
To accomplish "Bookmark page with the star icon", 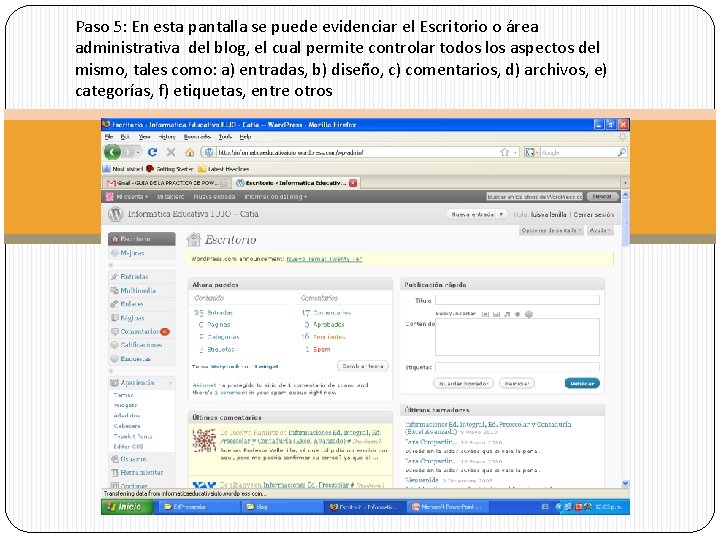I will click(504, 152).
